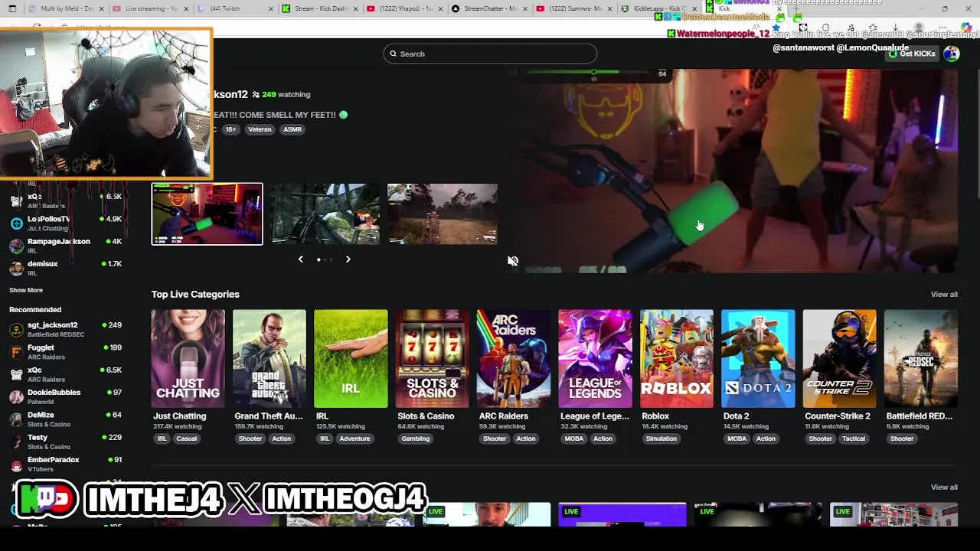Open the Slots & Casino category card
The image size is (980, 551).
tap(433, 358)
